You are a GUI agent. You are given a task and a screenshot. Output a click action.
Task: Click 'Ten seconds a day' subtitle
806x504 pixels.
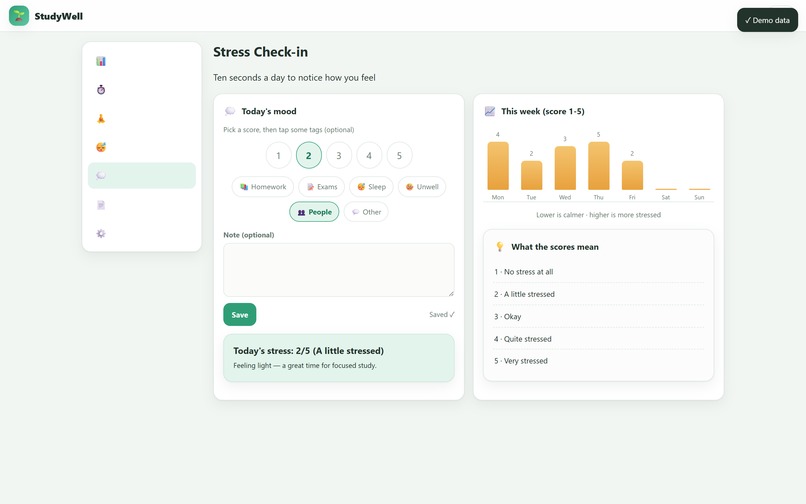(295, 78)
